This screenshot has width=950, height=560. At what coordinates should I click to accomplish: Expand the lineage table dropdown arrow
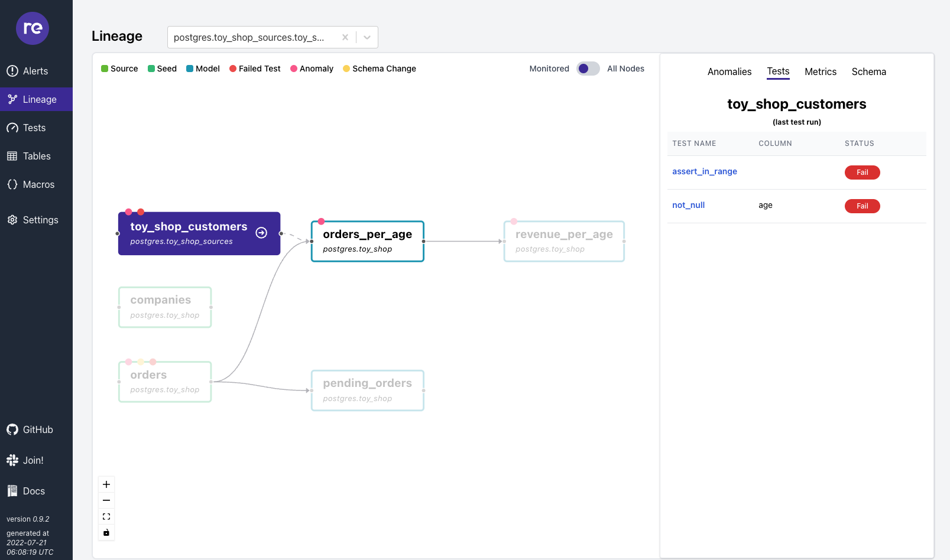tap(367, 37)
